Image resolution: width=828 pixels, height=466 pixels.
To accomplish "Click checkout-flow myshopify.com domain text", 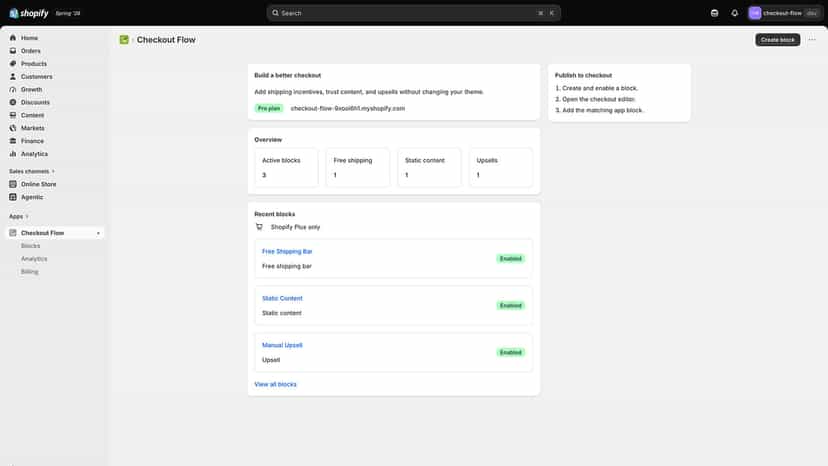I will pyautogui.click(x=347, y=108).
